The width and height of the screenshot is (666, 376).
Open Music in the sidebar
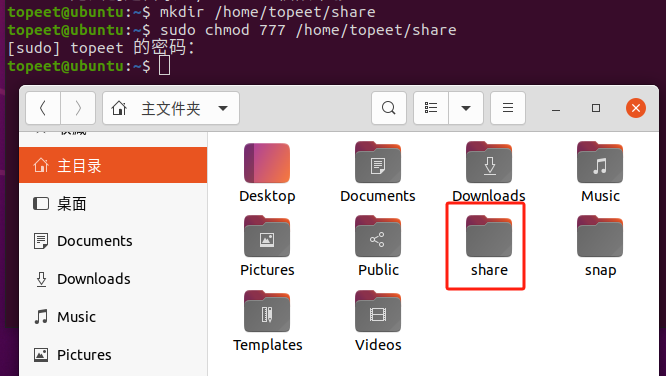click(113, 317)
